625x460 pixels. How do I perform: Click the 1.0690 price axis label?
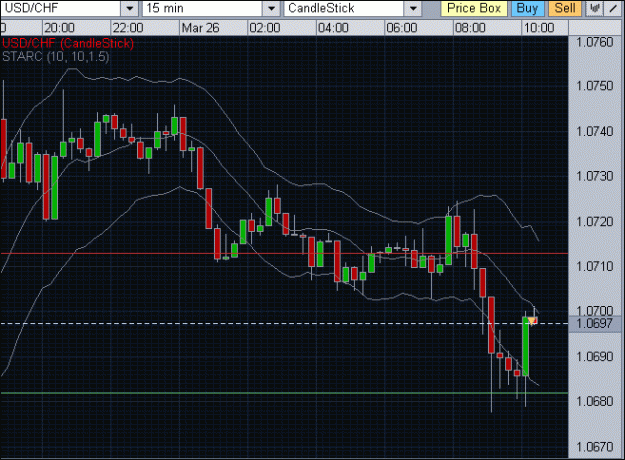[595, 356]
